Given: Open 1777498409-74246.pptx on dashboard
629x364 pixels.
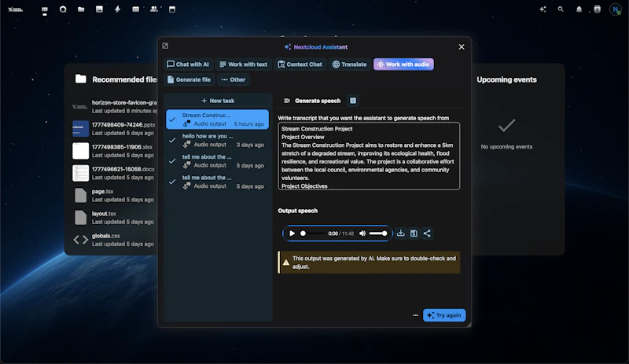Looking at the screenshot, I should tap(114, 129).
